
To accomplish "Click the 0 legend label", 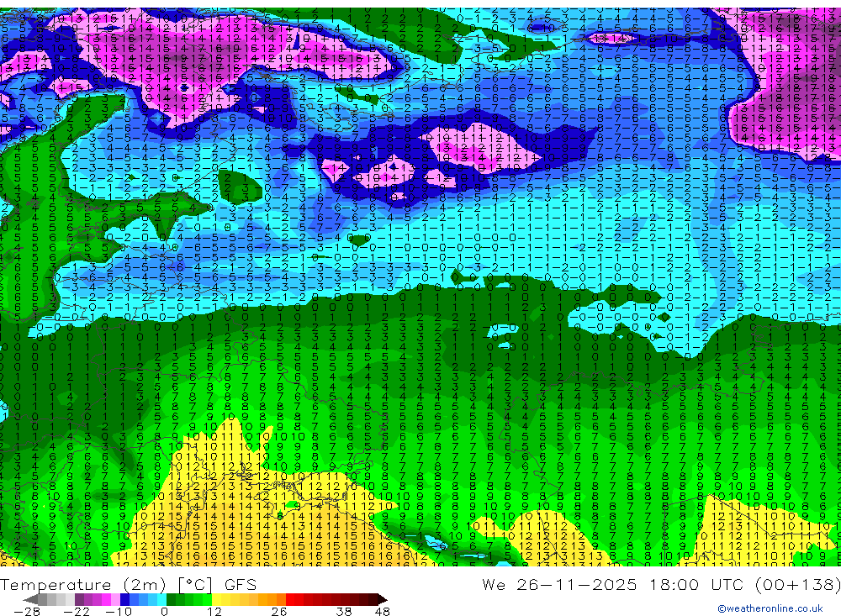I will 164,612.
